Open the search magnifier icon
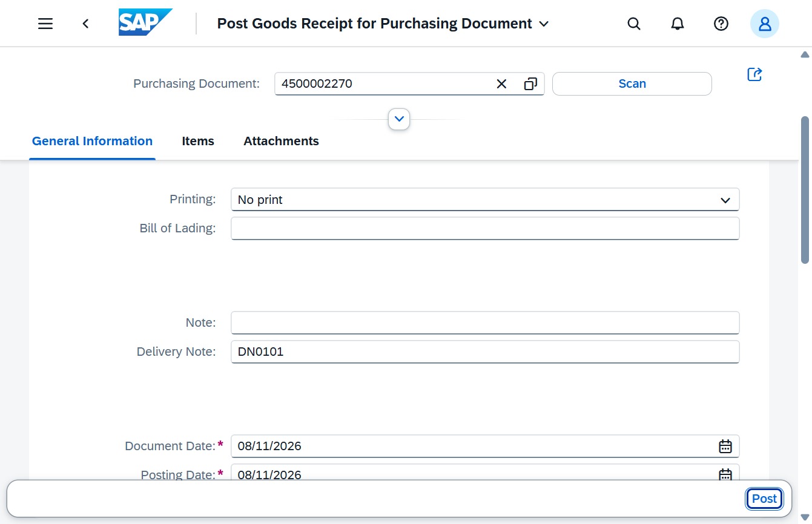This screenshot has height=524, width=812. (634, 24)
